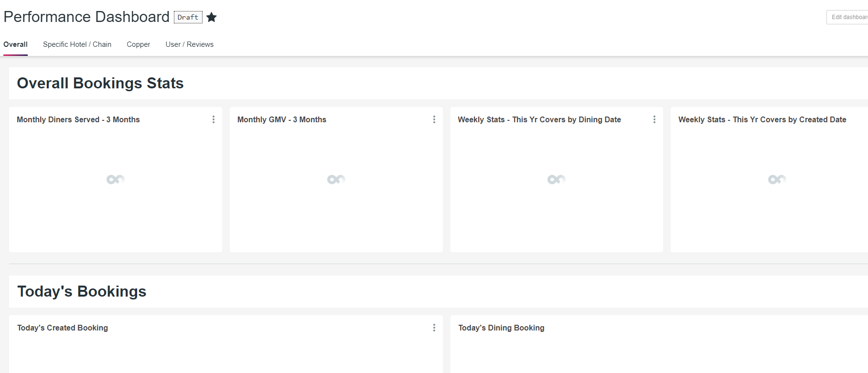Click Weekly Stats Covers by Created Date title
Screen dimensions: 868x373
click(762, 119)
